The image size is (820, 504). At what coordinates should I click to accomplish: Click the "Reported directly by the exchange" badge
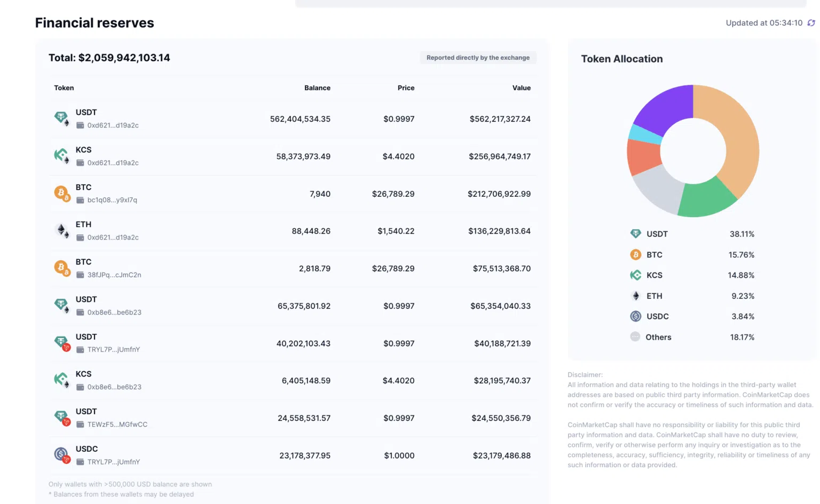point(478,58)
